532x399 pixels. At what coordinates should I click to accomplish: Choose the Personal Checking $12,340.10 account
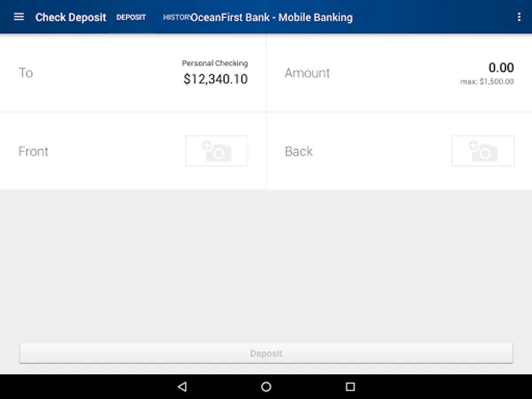tap(215, 73)
